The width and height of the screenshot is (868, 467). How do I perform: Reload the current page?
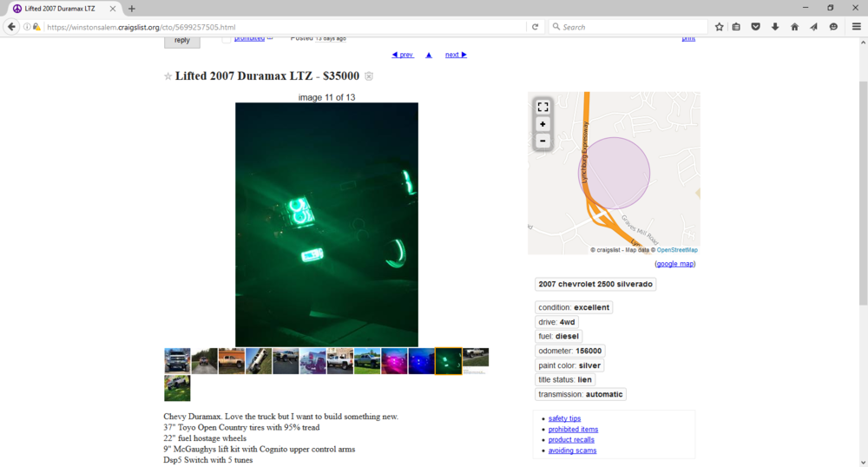tap(536, 27)
